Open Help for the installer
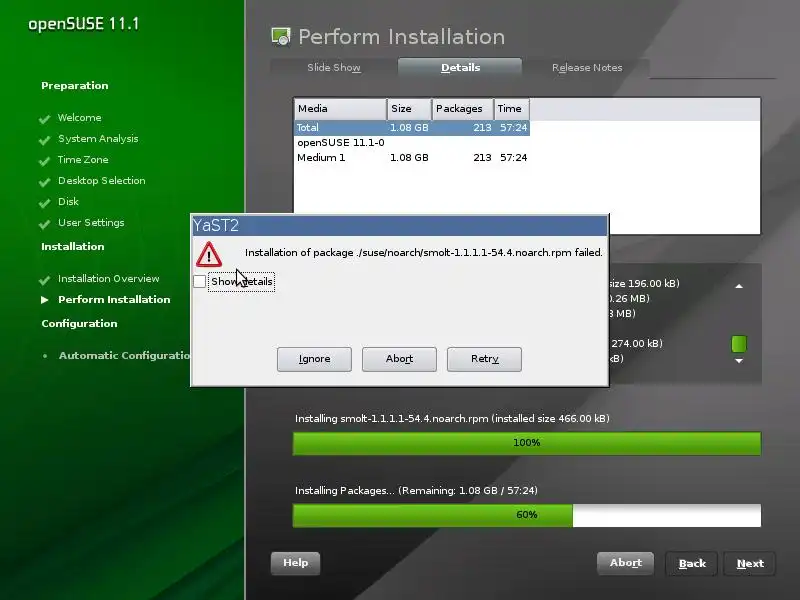Screen dimensions: 800x600 (295, 563)
